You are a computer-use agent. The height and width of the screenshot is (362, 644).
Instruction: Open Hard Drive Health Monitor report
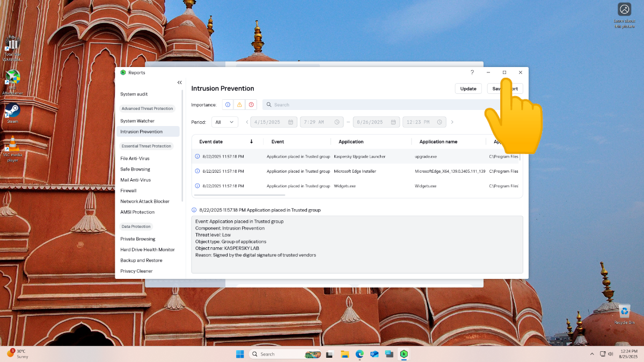[x=148, y=249]
